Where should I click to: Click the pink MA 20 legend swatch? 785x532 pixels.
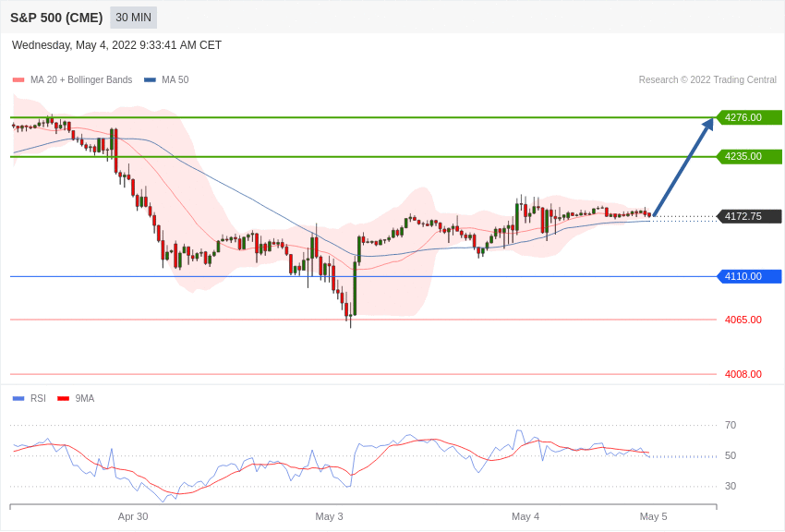coord(18,80)
